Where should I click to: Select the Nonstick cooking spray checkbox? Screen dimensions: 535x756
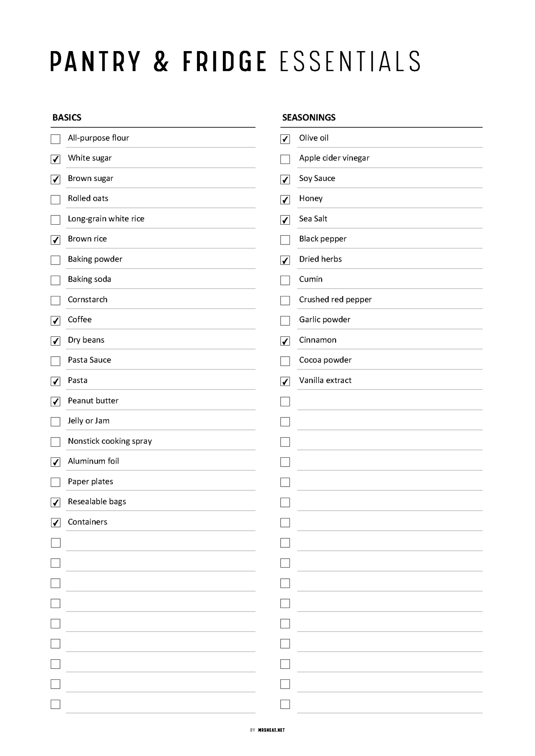pos(56,442)
